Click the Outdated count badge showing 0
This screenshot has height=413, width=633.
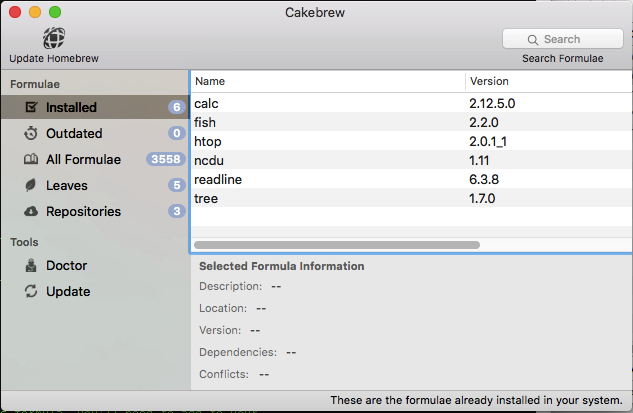click(176, 133)
